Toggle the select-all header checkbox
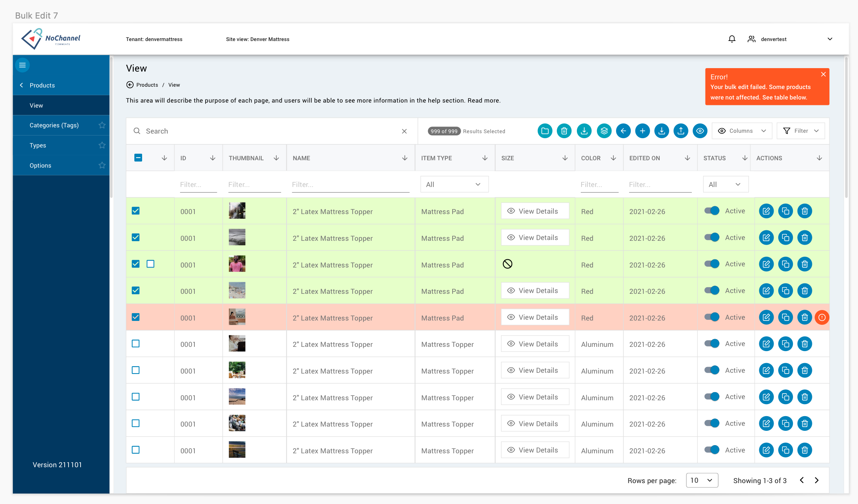 click(138, 158)
